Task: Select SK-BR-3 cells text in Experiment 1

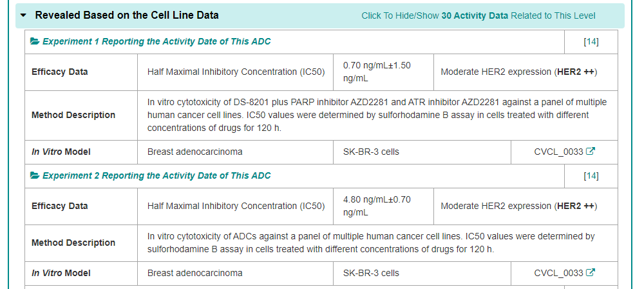Action: click(x=371, y=152)
